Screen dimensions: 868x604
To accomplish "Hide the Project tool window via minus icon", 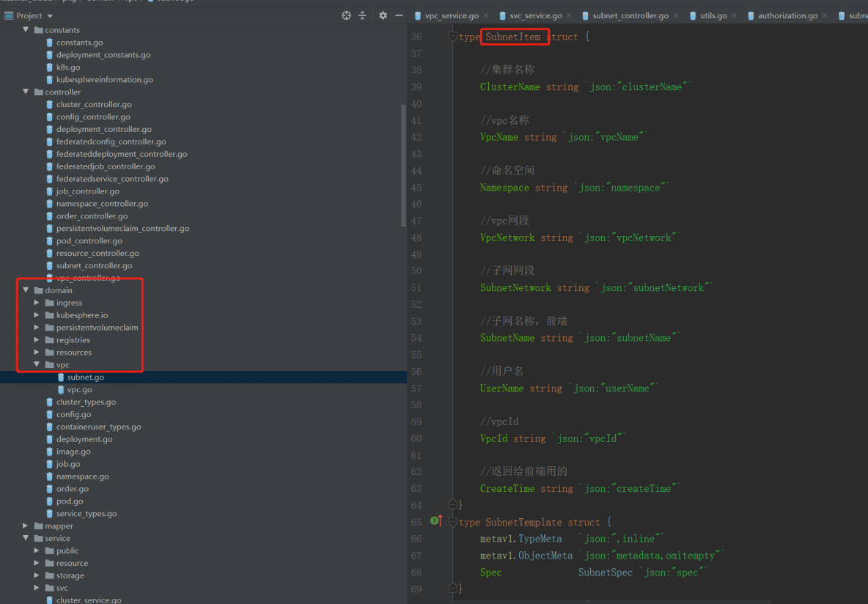I will pos(400,15).
